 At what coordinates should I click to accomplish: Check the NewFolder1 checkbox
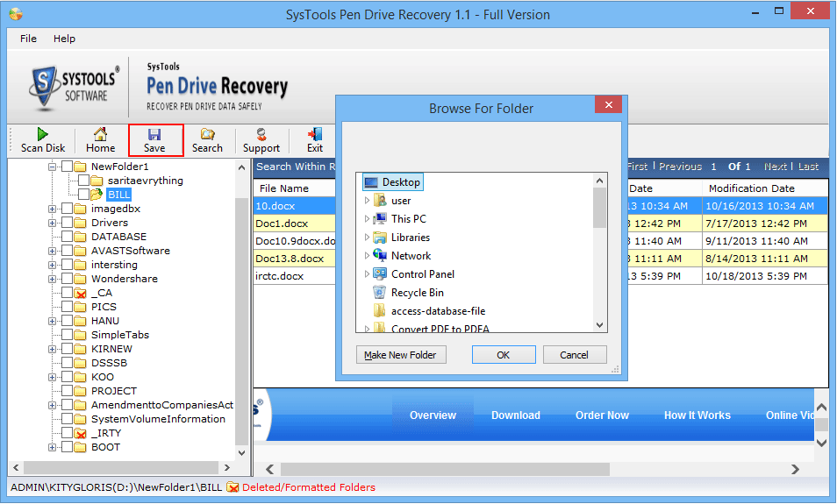pyautogui.click(x=68, y=167)
